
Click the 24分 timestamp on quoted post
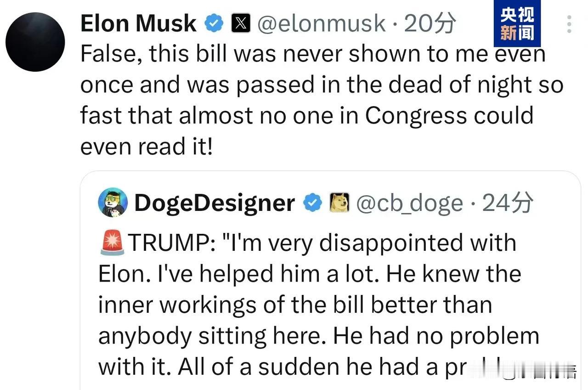pos(508,203)
